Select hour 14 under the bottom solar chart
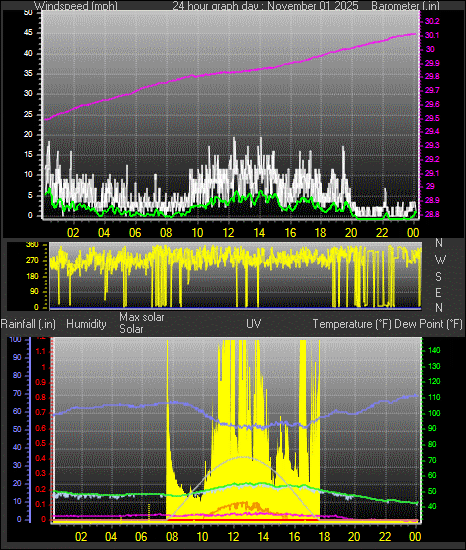Viewport: 466px width, 550px height. [263, 536]
